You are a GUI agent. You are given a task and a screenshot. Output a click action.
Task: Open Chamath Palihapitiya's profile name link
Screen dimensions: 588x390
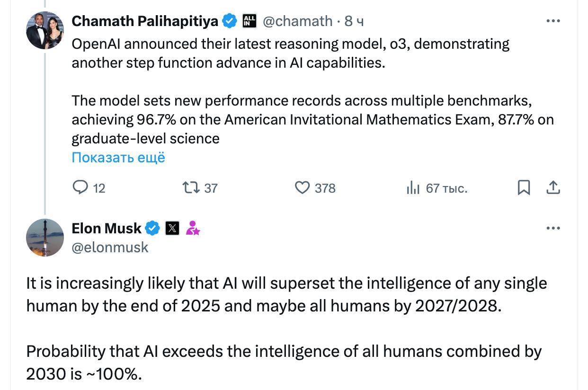click(x=144, y=21)
